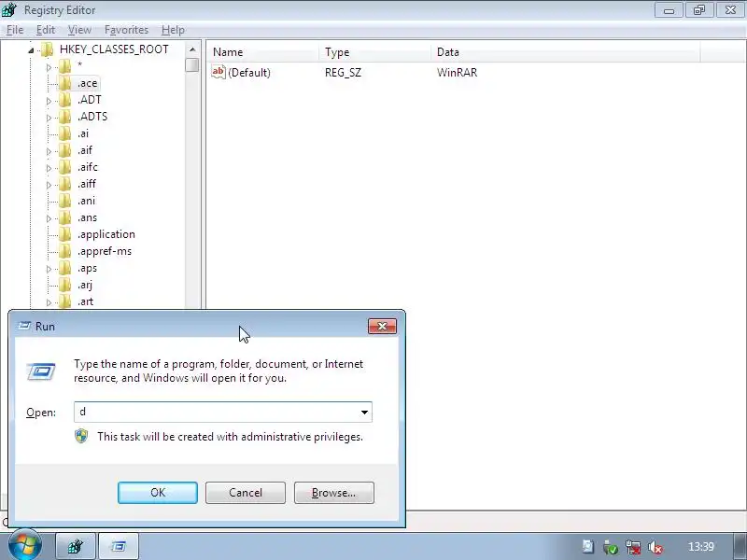This screenshot has width=747, height=560.
Task: Click the muted volume tray icon
Action: coord(655,547)
